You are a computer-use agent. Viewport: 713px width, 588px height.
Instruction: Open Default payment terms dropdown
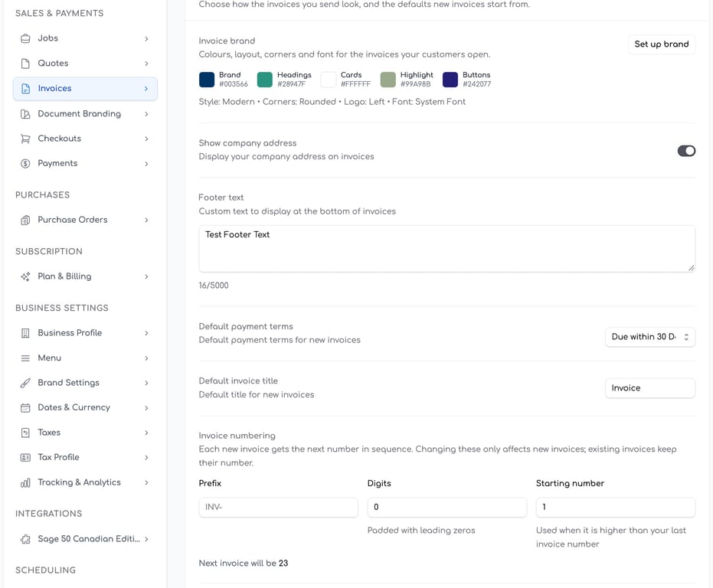pyautogui.click(x=649, y=337)
